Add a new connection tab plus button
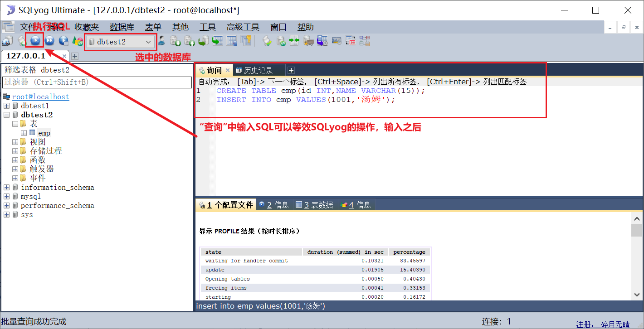 75,56
